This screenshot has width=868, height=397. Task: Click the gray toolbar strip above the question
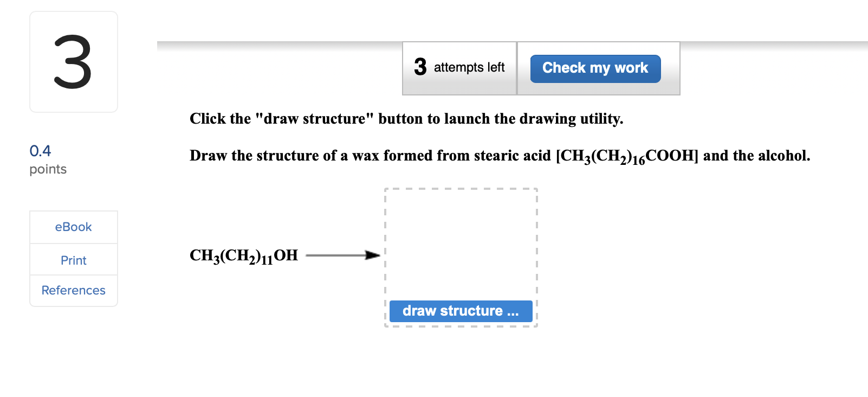271,45
